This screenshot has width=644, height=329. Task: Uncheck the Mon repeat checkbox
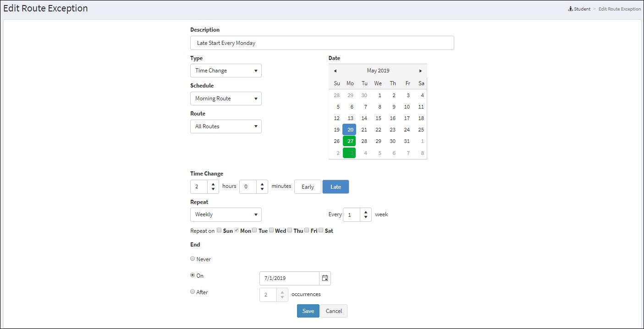[236, 230]
